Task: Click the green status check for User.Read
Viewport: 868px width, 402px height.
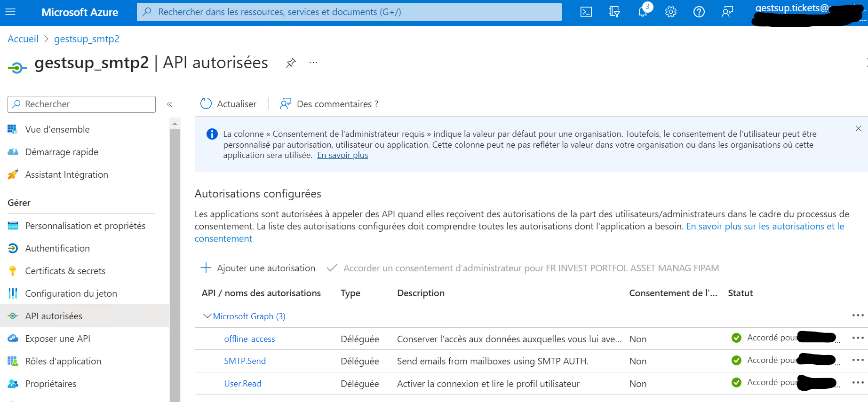Action: coord(737,383)
